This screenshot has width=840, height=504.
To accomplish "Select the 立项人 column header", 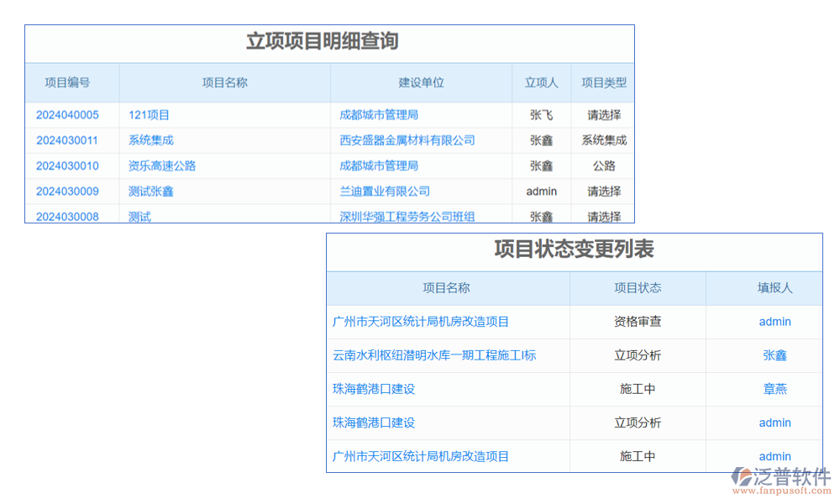I will click(x=541, y=82).
